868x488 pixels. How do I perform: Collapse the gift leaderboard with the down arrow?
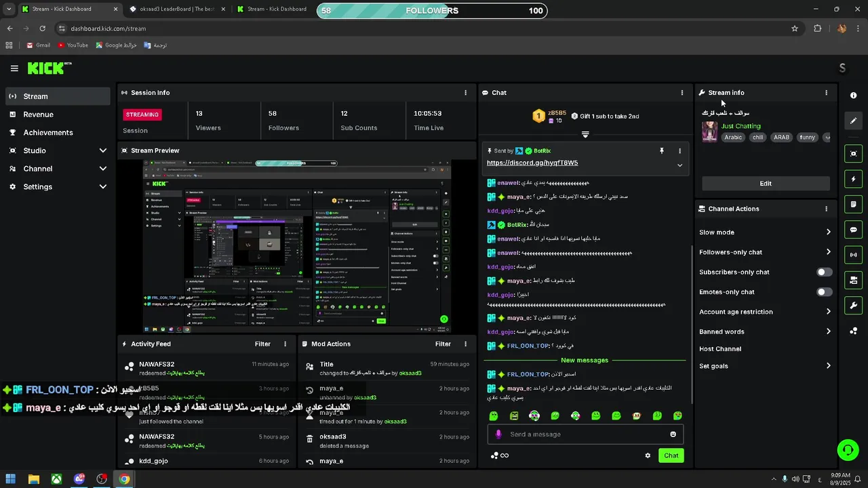(x=585, y=134)
